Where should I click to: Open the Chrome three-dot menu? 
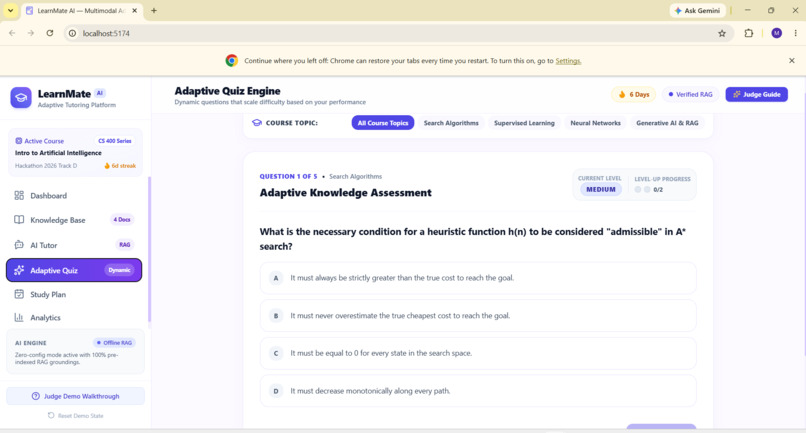pyautogui.click(x=795, y=33)
